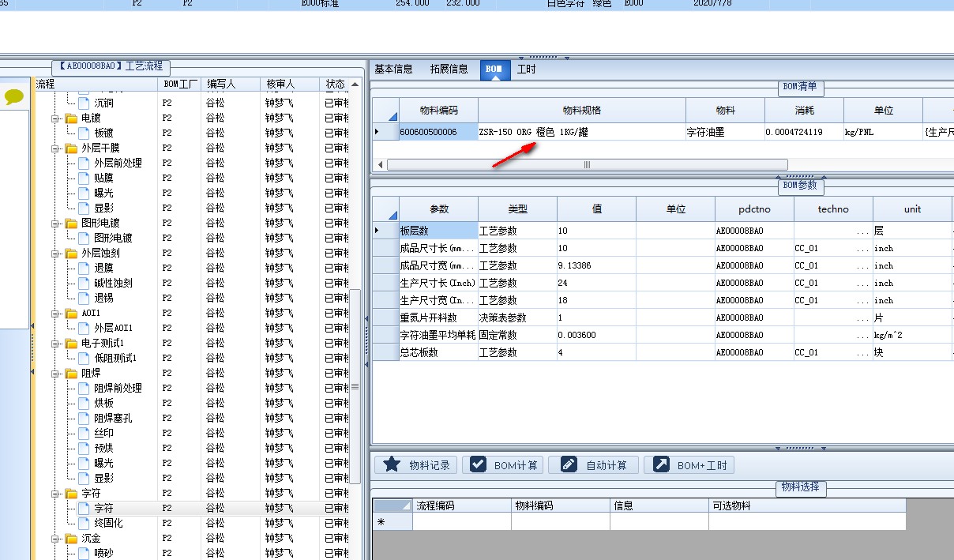Click the 字符油墨 material cell
Image resolution: width=954 pixels, height=560 pixels.
725,132
